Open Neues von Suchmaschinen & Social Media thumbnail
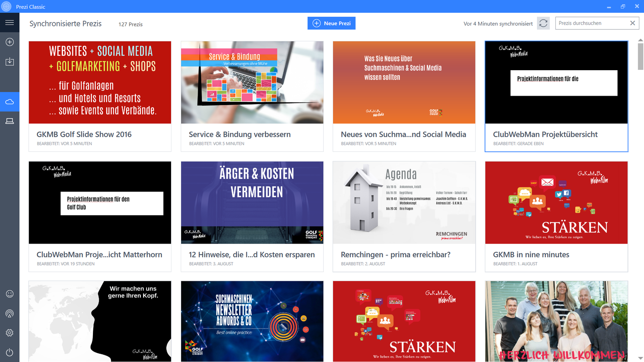The width and height of the screenshot is (644, 362). (x=404, y=82)
